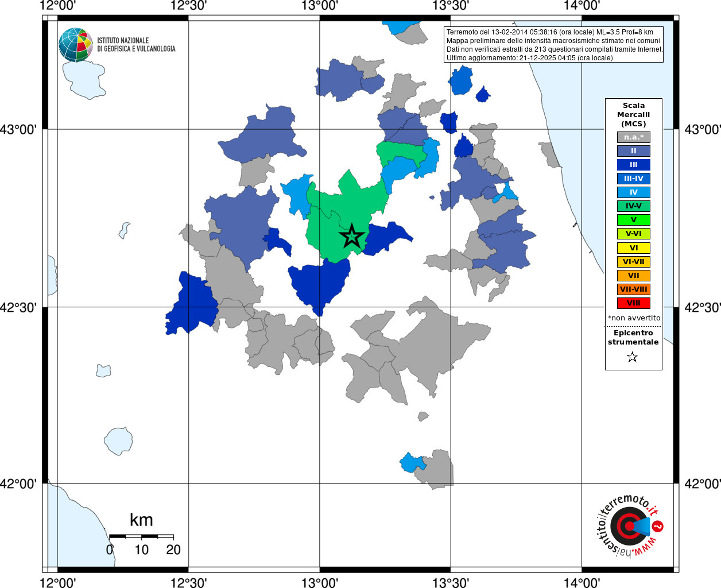Select the intensity VIII legend swatch
This screenshot has height=588, width=721.
(634, 303)
